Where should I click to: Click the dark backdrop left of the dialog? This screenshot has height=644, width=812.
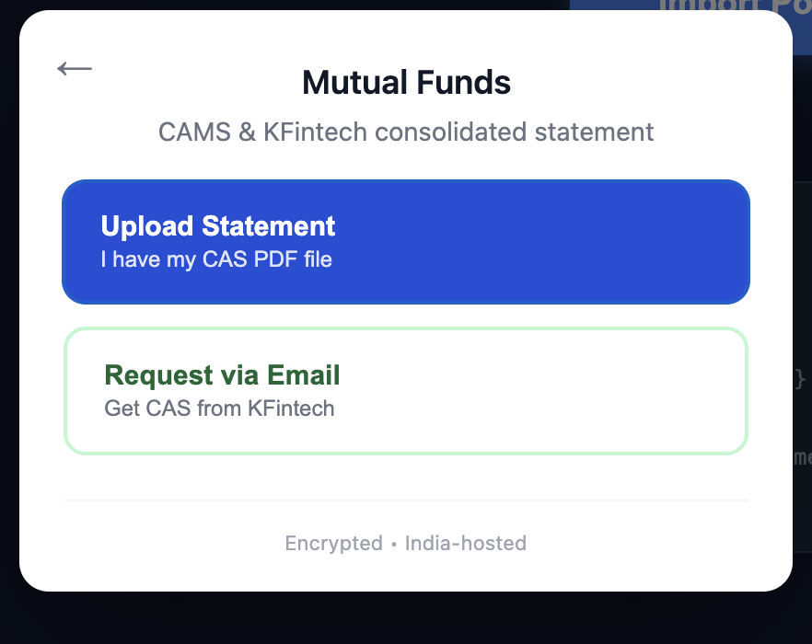9,322
